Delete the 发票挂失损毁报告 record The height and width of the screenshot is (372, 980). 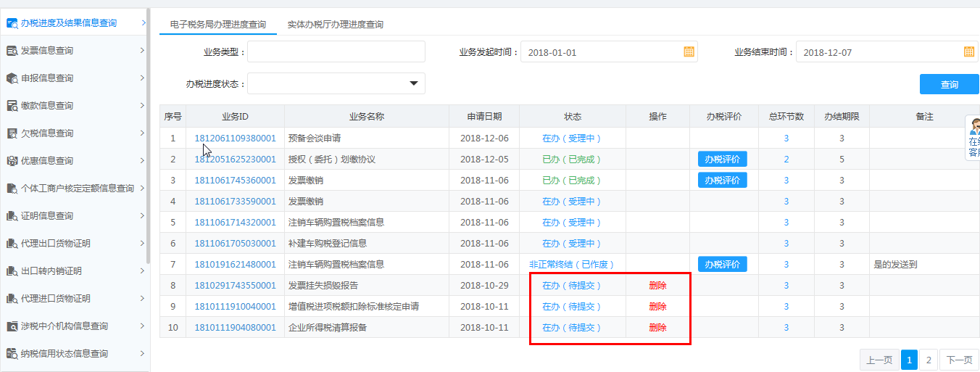[657, 286]
